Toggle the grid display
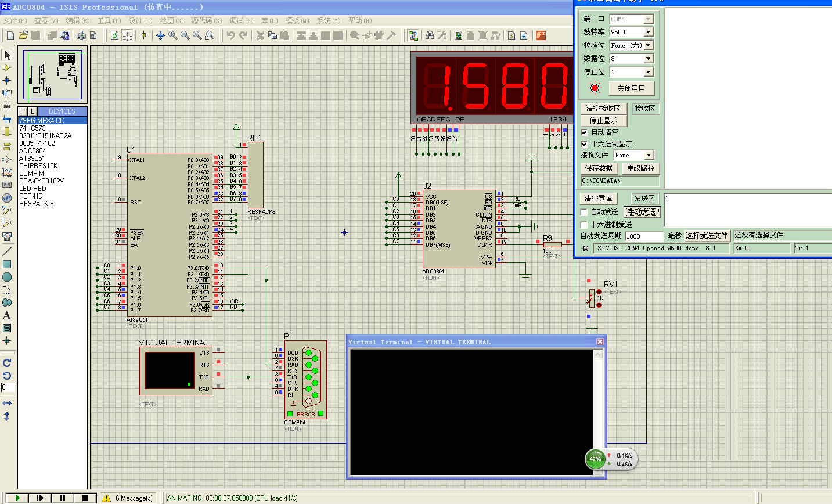This screenshot has height=504, width=832. [x=127, y=35]
